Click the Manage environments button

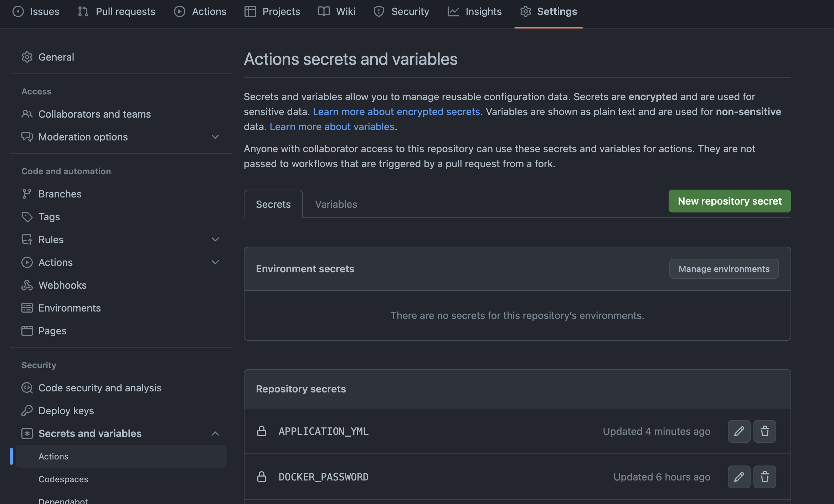724,269
